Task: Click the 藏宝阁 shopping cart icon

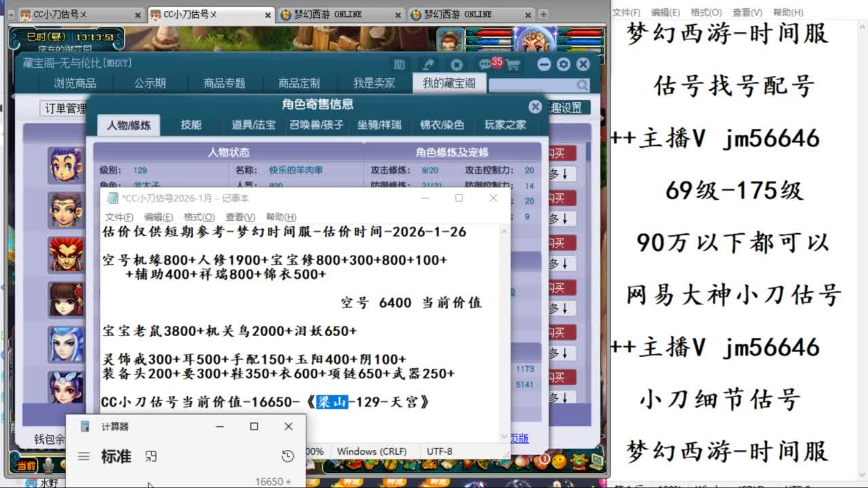Action: click(512, 64)
